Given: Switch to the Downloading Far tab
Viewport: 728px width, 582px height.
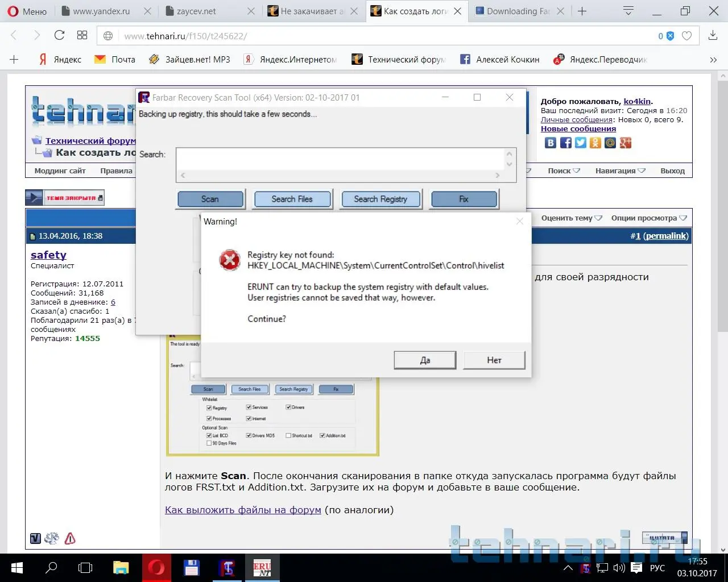Looking at the screenshot, I should click(512, 11).
